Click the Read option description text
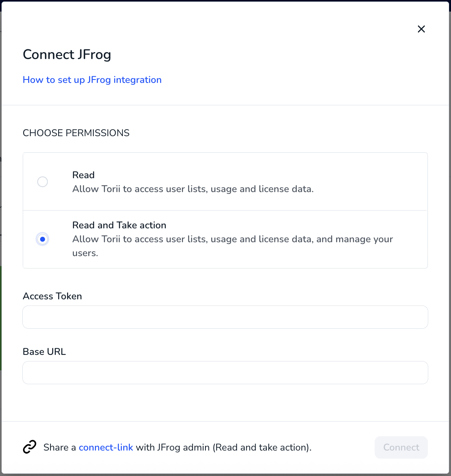 click(193, 189)
